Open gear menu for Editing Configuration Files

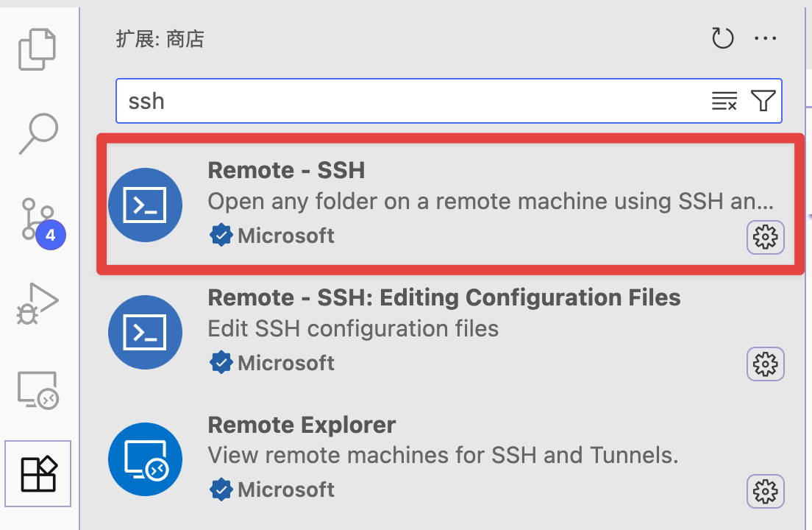(x=766, y=364)
